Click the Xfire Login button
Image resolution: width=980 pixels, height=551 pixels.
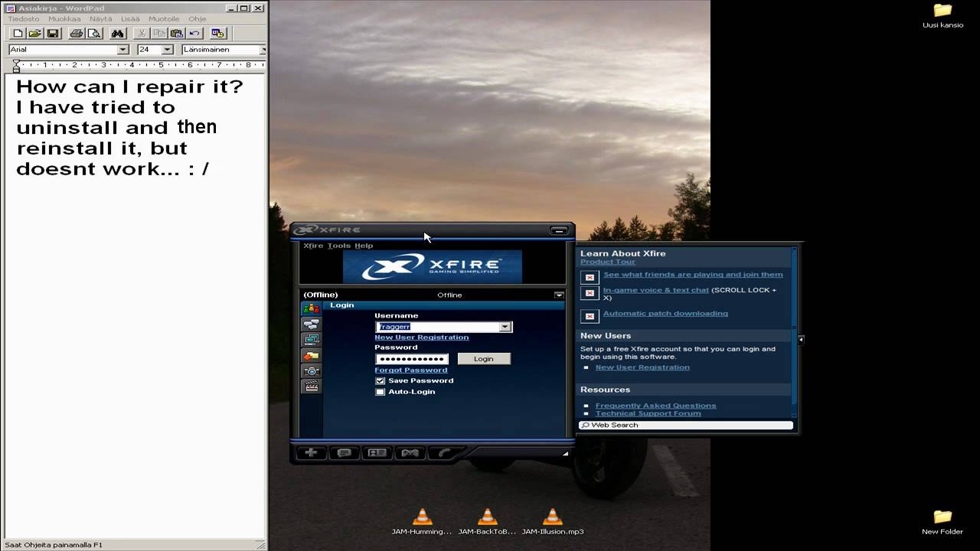point(484,358)
